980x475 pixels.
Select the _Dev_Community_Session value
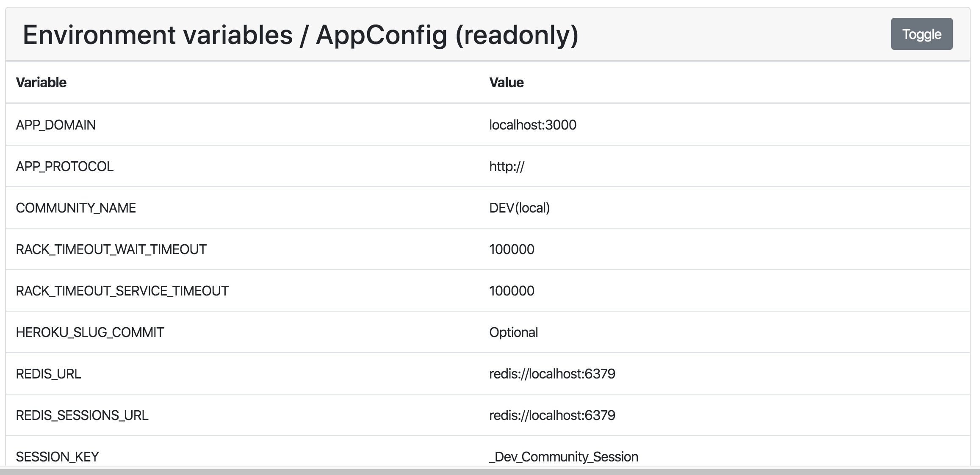pyautogui.click(x=564, y=457)
